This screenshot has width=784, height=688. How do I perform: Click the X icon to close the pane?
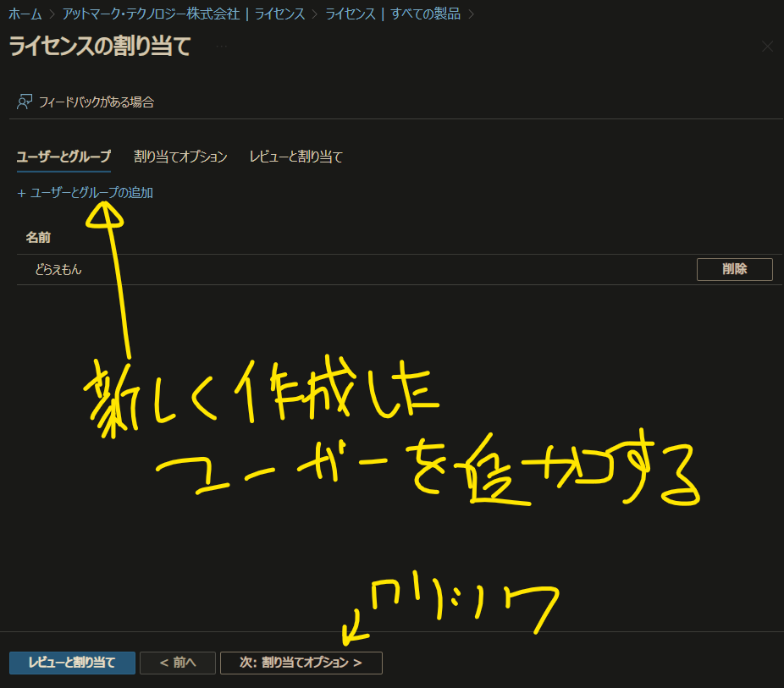coord(767,47)
